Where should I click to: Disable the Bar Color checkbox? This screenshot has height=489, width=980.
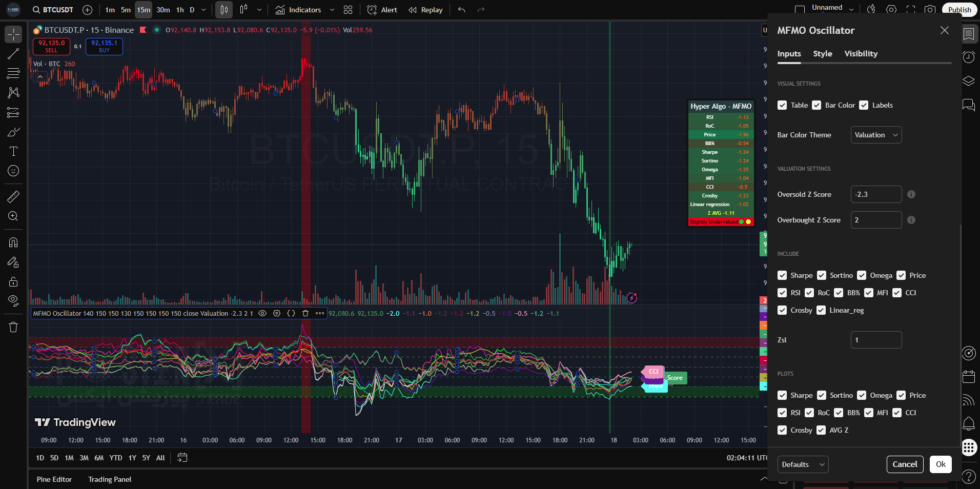[x=817, y=105]
